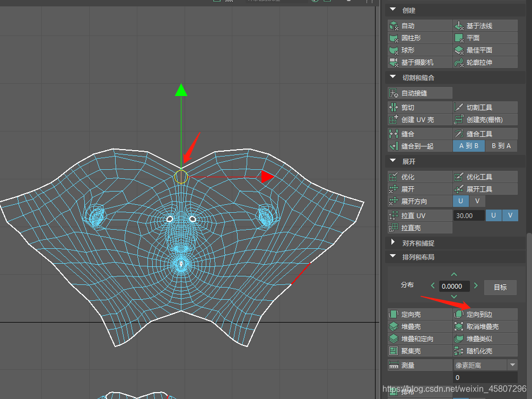Screen dimensions: 532x399
Task: Click the 缝合 sew edges tool
Action: (420, 134)
